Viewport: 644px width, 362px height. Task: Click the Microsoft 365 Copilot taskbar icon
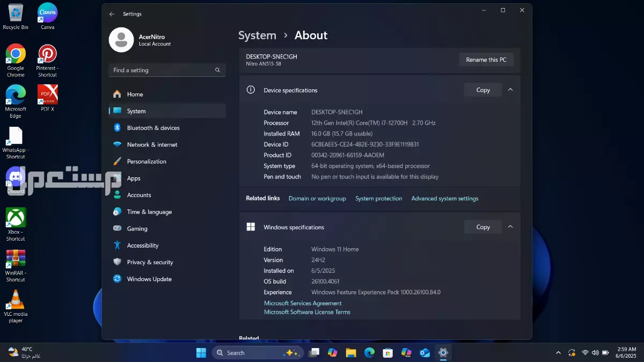[406, 353]
